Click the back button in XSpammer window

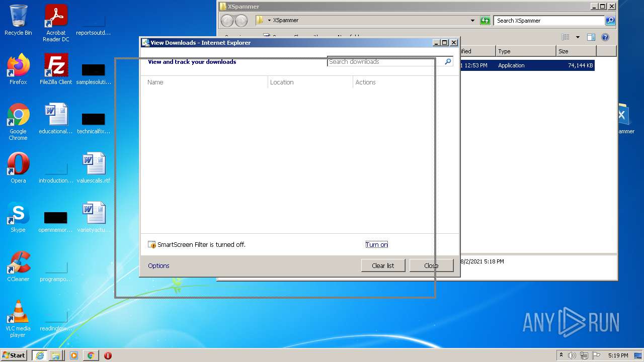point(227,21)
